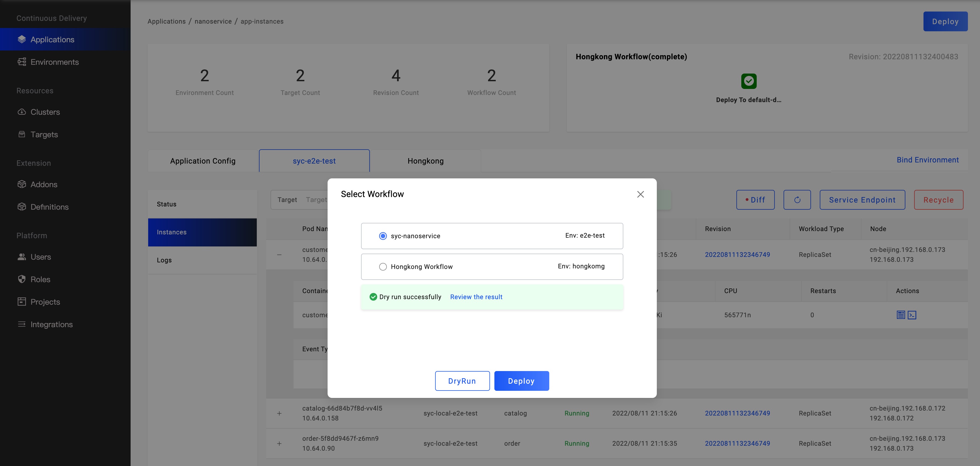The width and height of the screenshot is (980, 466).
Task: Click the Users sidebar icon
Action: 22,257
